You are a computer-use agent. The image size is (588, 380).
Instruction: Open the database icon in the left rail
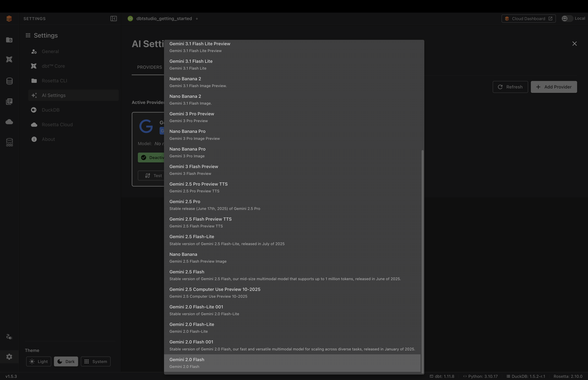9,81
